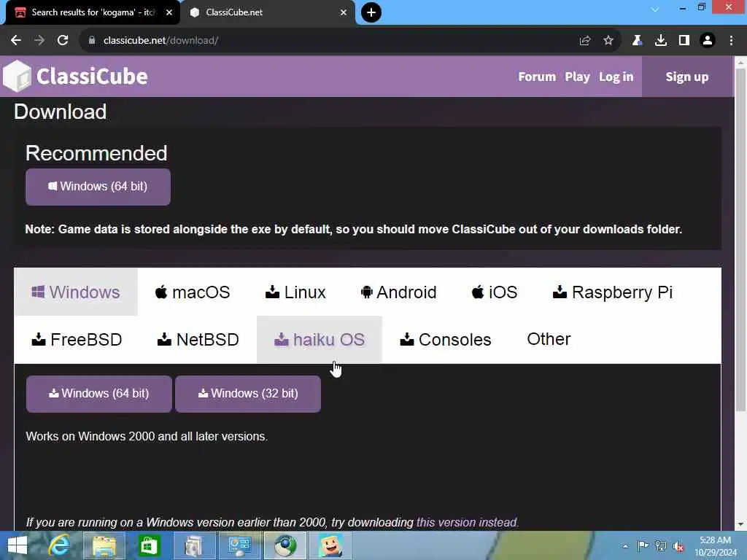Reload the ClassiCube download page

pos(63,41)
